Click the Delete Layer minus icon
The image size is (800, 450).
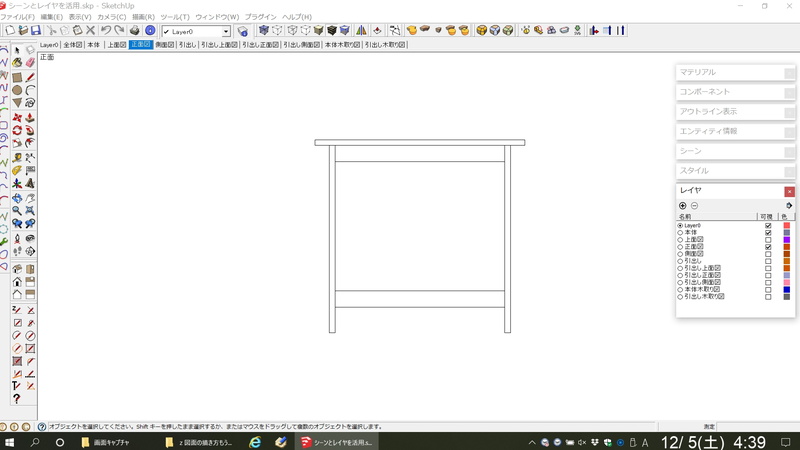click(695, 206)
